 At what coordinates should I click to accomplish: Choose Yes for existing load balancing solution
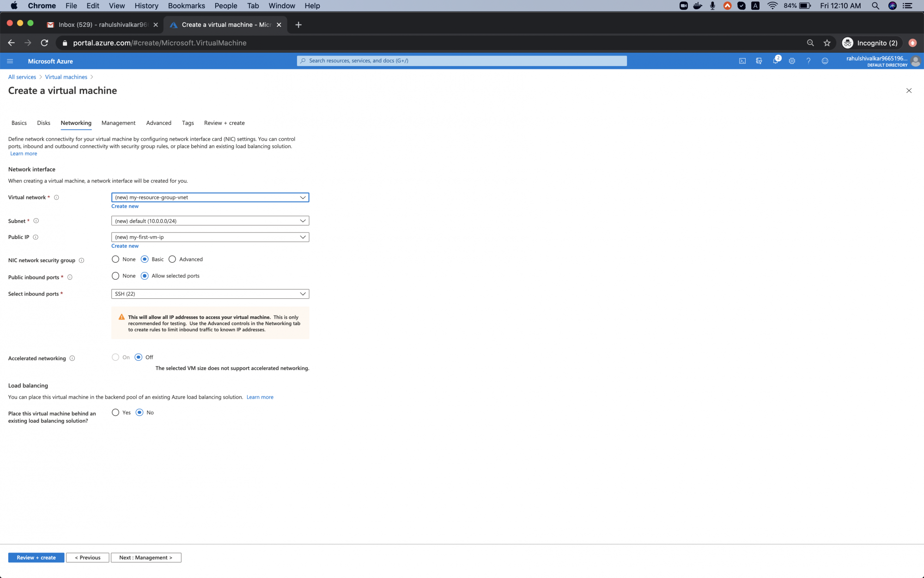click(x=115, y=412)
